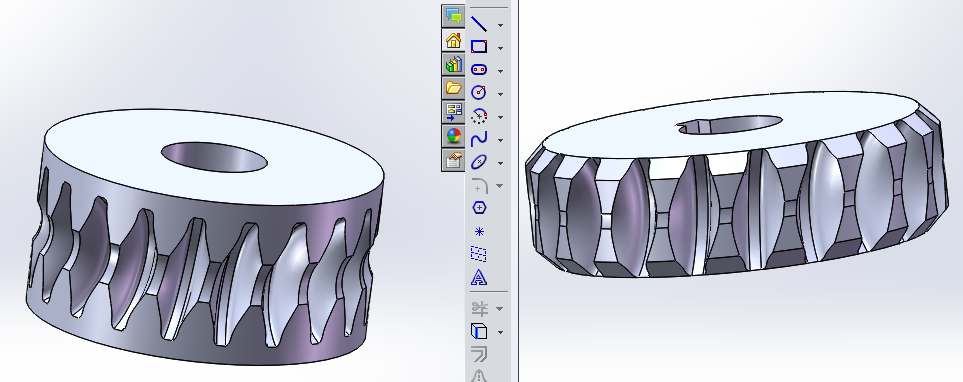Select the Spline sketch tool
The image size is (963, 382).
point(479,139)
